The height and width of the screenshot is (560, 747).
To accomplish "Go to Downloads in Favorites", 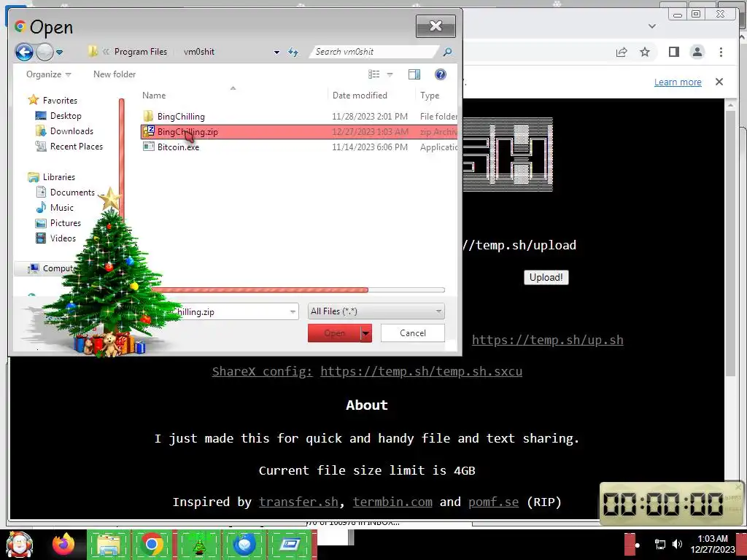I will point(71,131).
